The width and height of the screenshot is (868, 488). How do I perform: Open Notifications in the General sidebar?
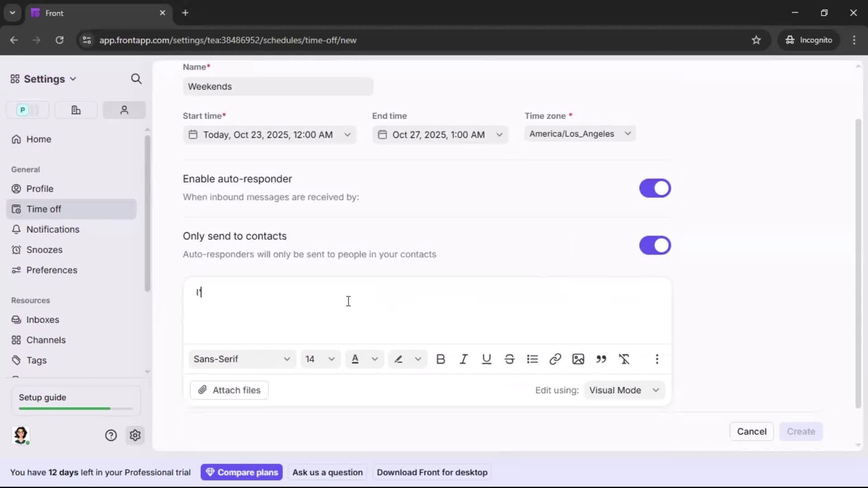52,229
